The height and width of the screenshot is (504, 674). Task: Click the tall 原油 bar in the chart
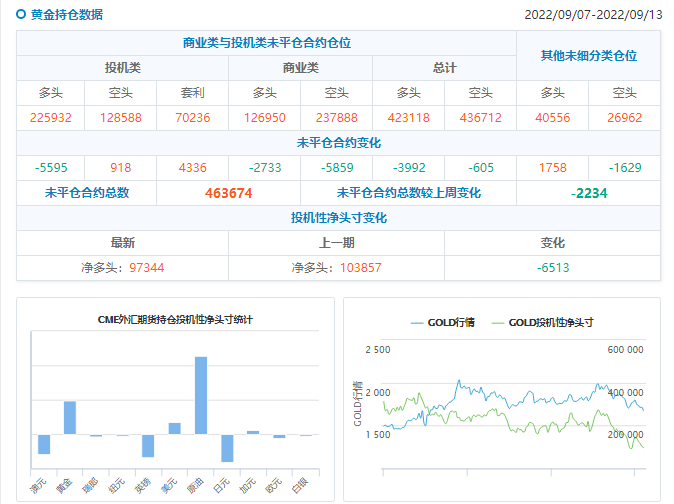(x=201, y=395)
